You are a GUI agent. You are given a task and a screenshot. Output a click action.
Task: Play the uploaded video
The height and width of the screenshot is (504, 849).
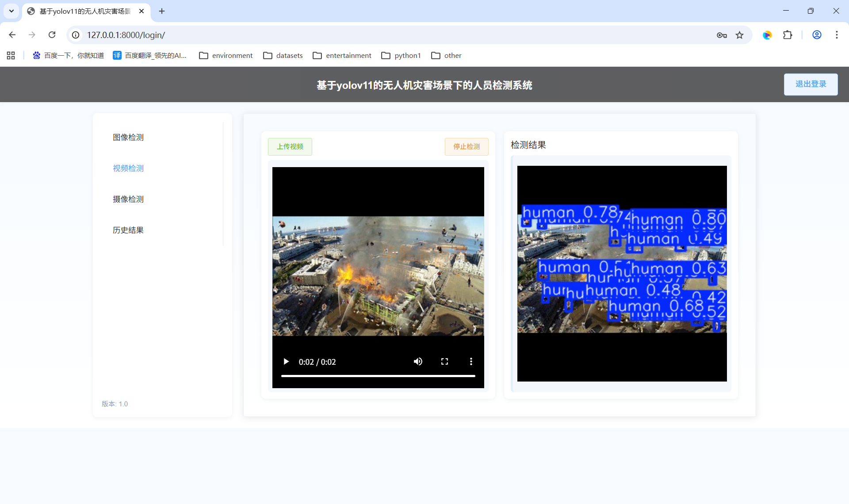tap(286, 362)
